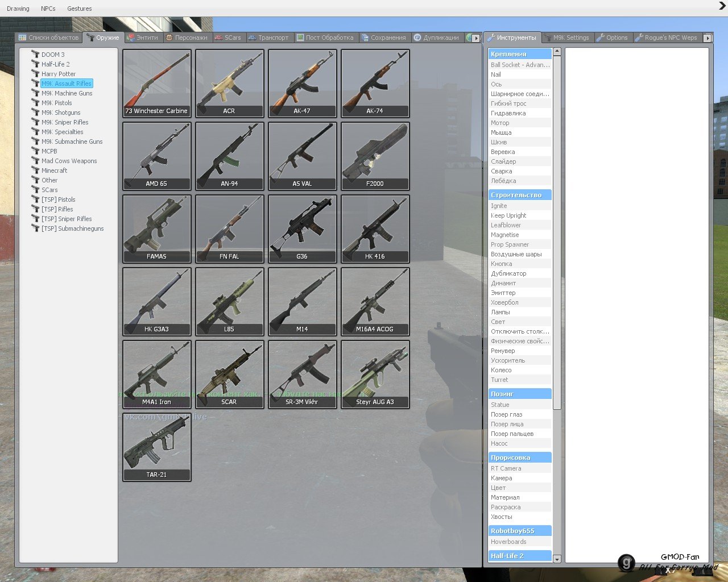Select the SR-3M Vikhr weapon icon

tap(303, 374)
